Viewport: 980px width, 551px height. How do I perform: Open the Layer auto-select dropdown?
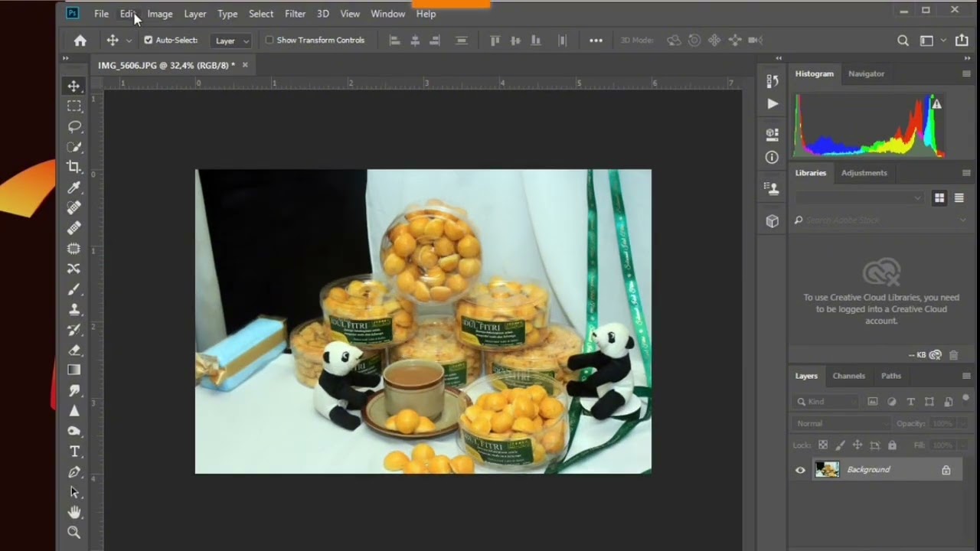coord(232,41)
